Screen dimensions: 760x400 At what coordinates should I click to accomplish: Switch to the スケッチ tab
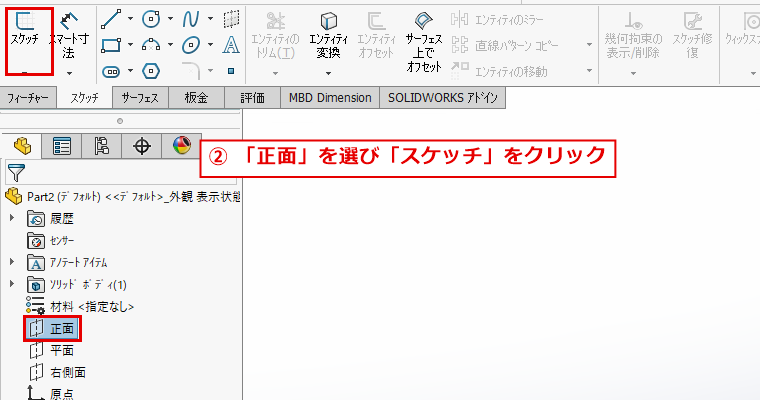84,98
